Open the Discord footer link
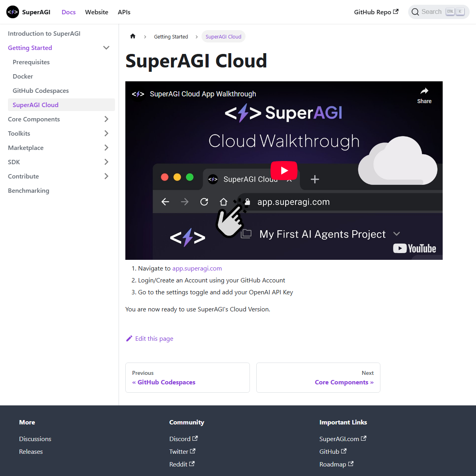The height and width of the screenshot is (476, 476). (183, 439)
